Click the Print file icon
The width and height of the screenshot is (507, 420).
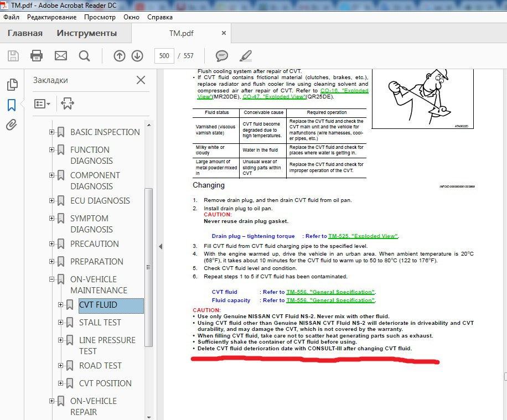click(37, 56)
